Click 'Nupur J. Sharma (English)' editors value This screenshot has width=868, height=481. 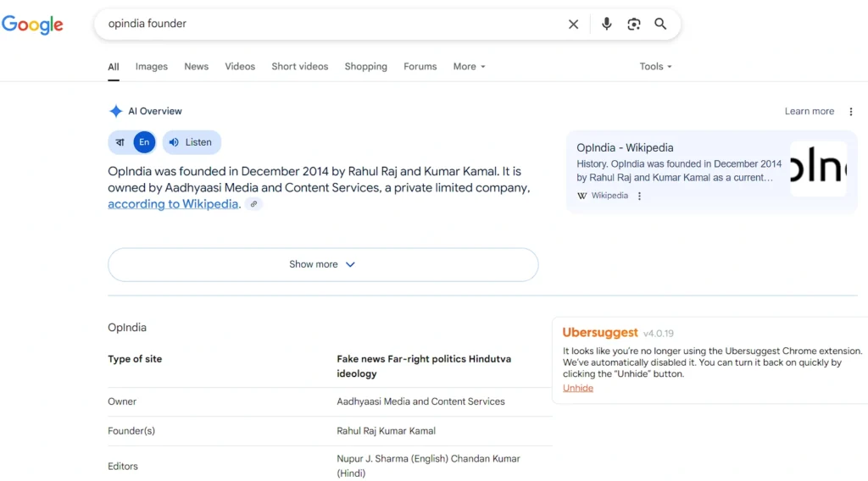pyautogui.click(x=392, y=459)
